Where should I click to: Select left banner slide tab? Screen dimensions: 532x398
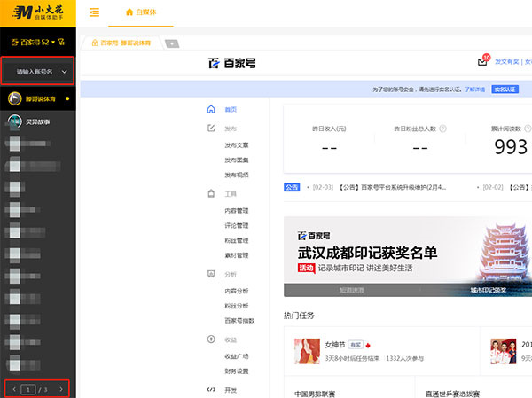tap(352, 290)
